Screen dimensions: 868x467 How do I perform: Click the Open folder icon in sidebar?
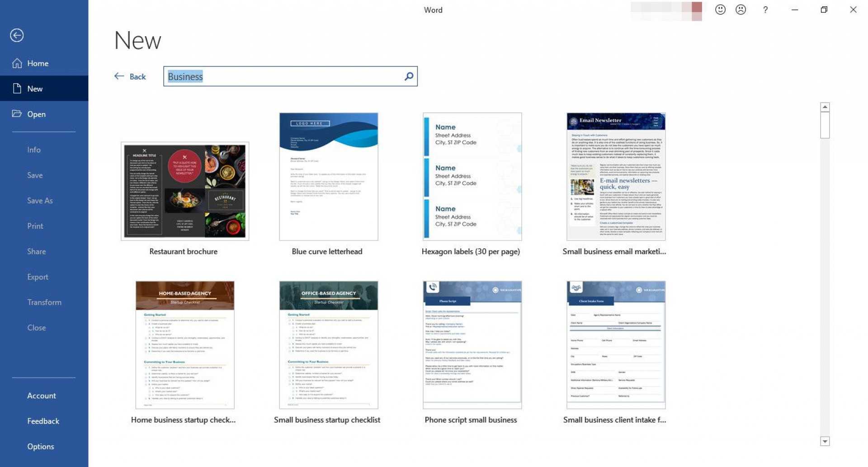[x=17, y=114]
